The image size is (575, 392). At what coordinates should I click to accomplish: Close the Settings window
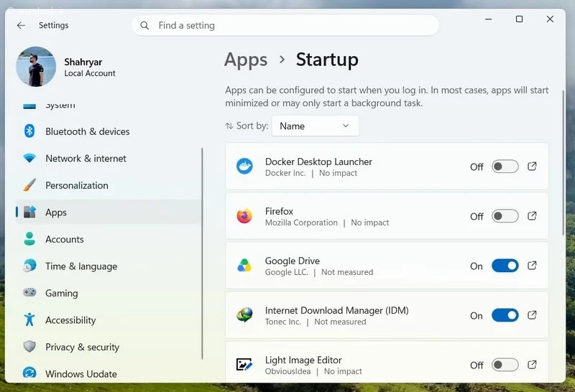point(550,19)
